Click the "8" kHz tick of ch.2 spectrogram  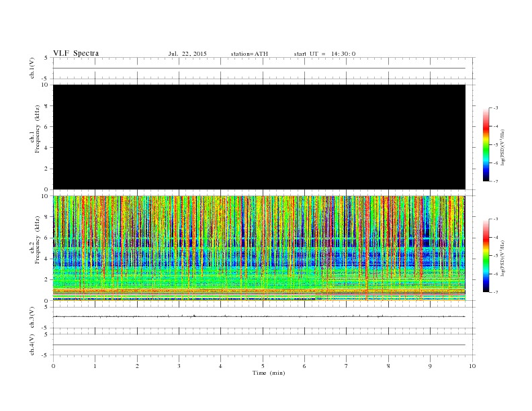(46, 217)
